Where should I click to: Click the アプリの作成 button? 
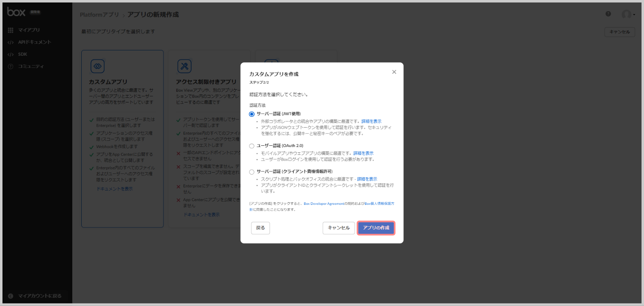[x=376, y=228]
